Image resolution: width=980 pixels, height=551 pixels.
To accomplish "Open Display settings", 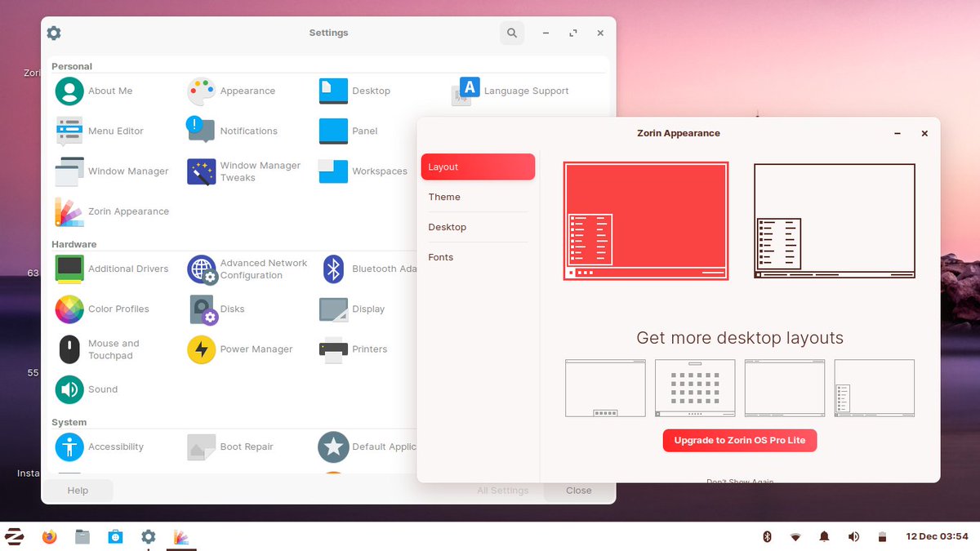I will (x=352, y=309).
